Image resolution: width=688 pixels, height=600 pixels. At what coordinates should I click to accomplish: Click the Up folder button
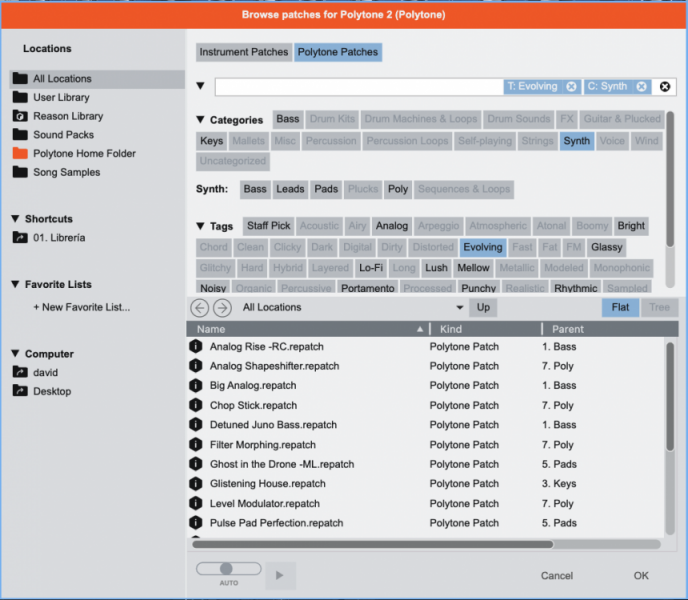tap(483, 307)
